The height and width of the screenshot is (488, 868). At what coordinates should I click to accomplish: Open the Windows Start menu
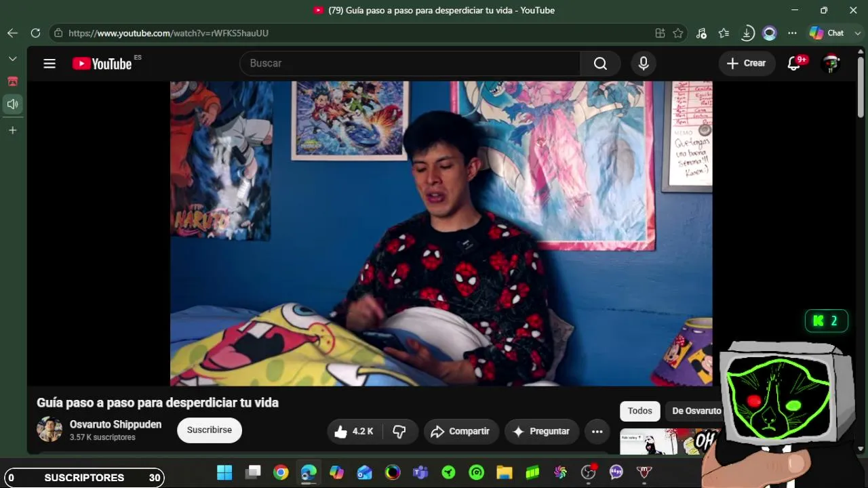(224, 472)
